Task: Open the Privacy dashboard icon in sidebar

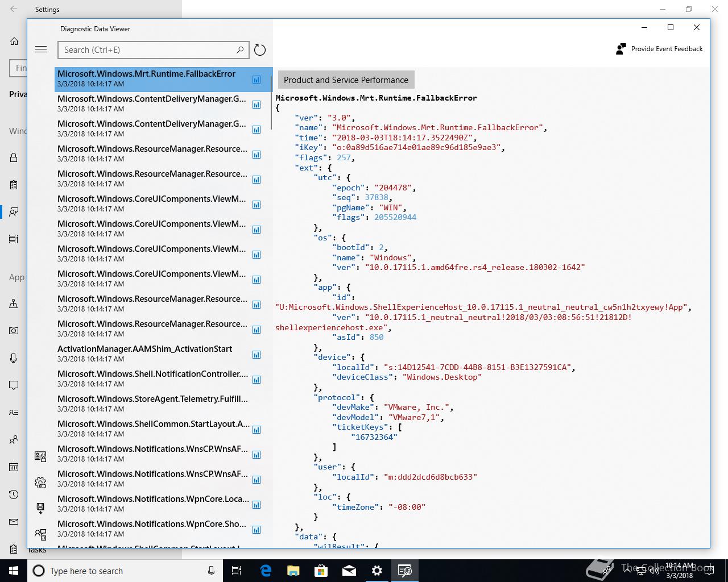Action: [x=40, y=456]
